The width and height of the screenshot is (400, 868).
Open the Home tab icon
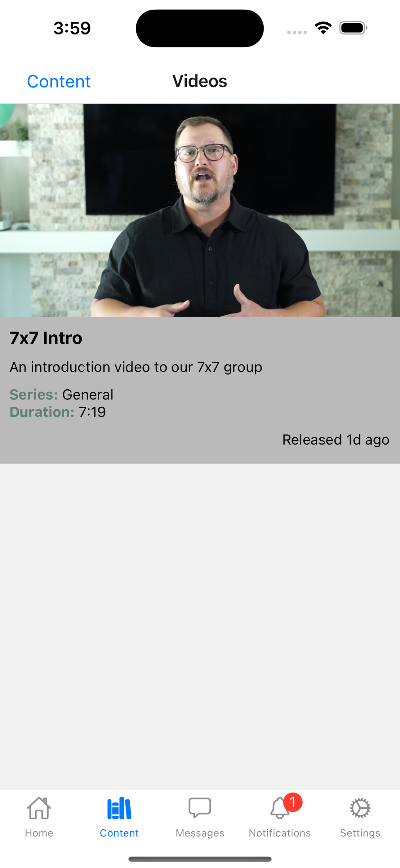[39, 808]
